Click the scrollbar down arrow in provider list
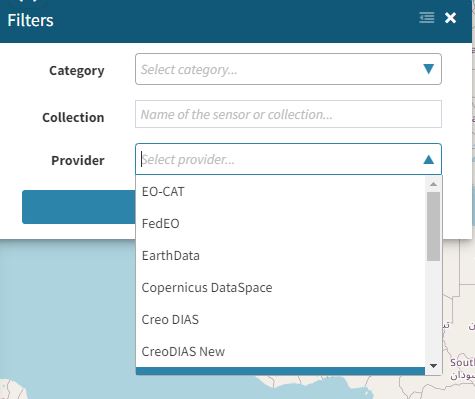 [x=433, y=366]
